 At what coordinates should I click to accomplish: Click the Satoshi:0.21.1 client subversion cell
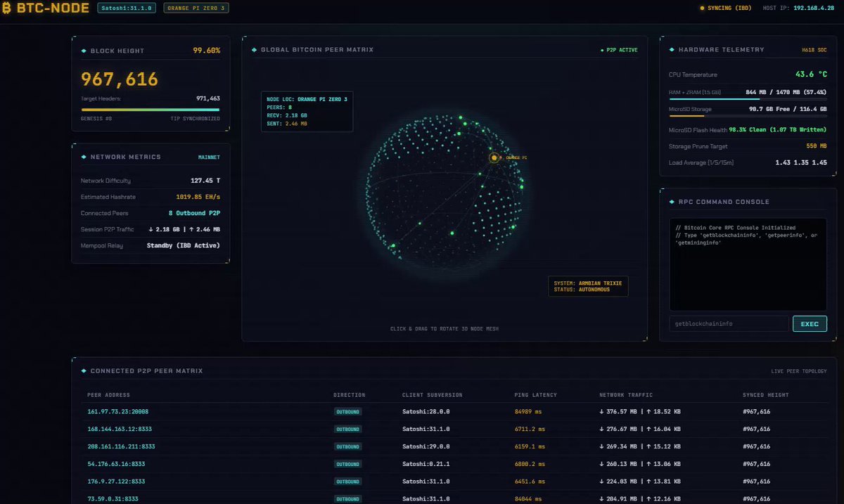click(426, 464)
